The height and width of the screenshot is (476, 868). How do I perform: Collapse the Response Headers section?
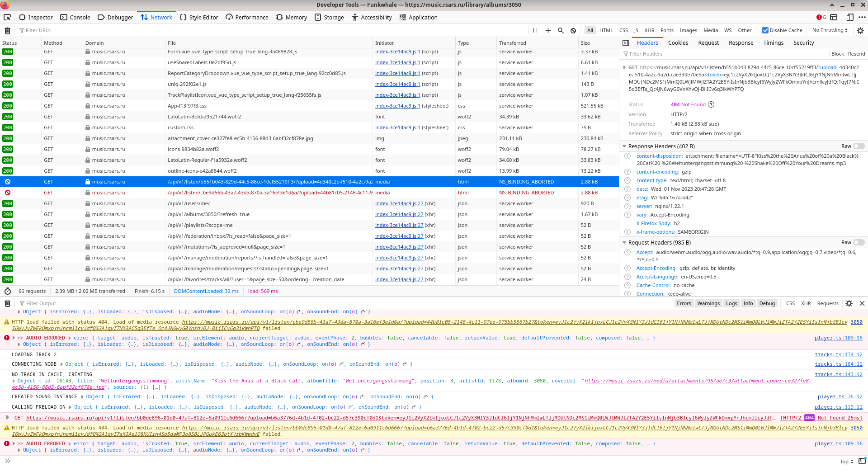pyautogui.click(x=624, y=146)
